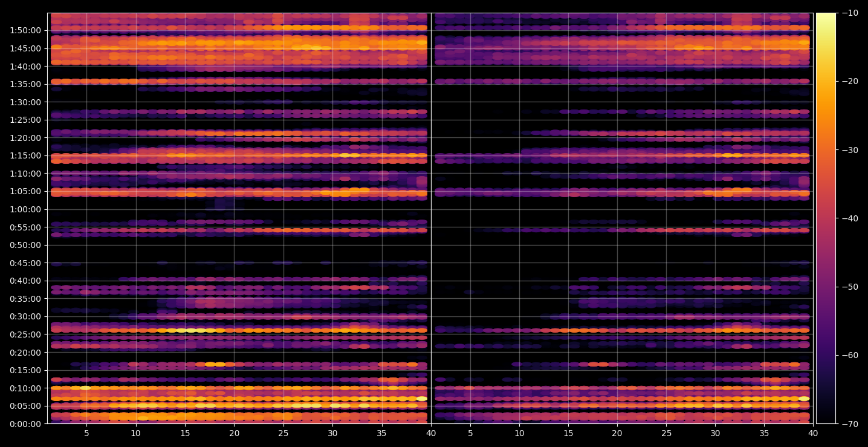Select the 0:20:00 y-axis tick label
This screenshot has width=868, height=447.
(25, 353)
